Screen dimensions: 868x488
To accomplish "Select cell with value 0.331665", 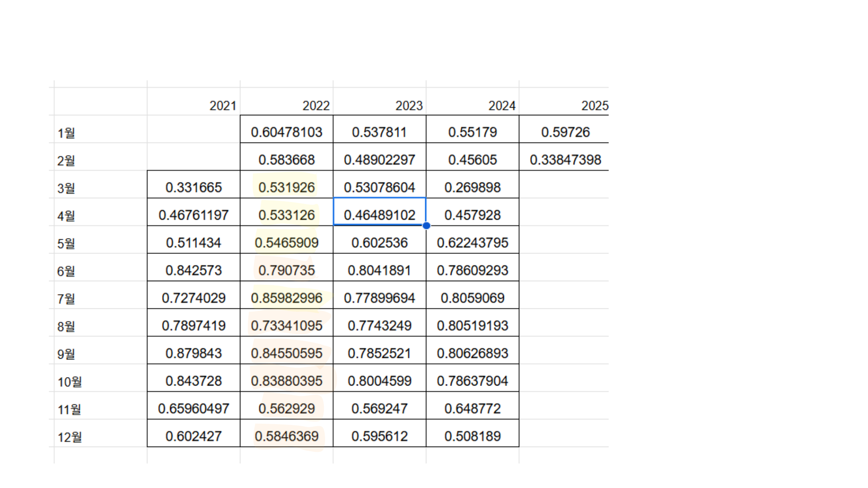I will coord(194,188).
